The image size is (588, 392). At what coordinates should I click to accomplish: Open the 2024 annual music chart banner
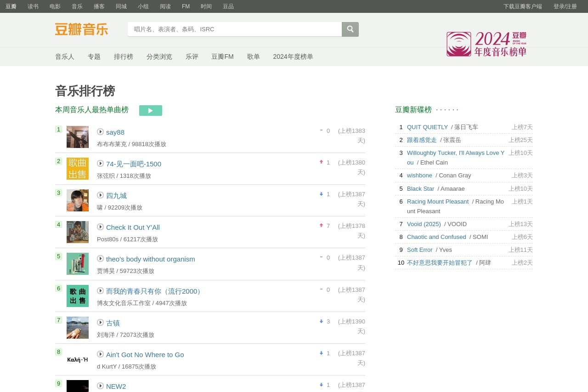(486, 44)
